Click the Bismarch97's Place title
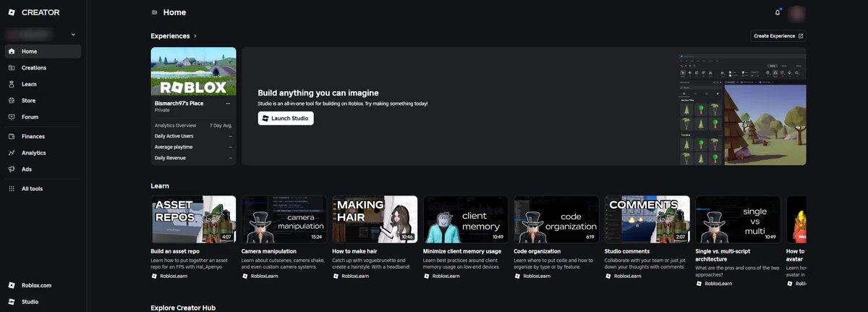Screen dimensions: 868x312 coord(179,104)
